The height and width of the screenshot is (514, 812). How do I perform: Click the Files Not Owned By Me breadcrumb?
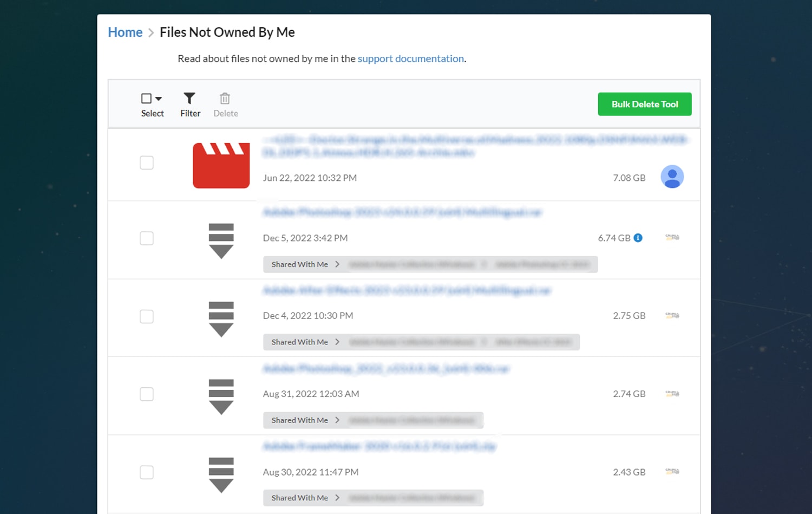227,32
